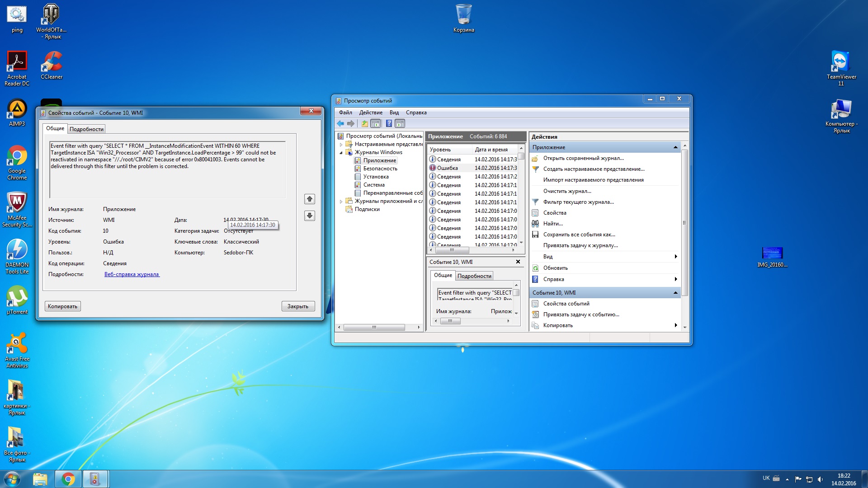Image resolution: width=868 pixels, height=488 pixels.
Task: Click the filter icon beside Фильтр текущего журнала
Action: [535, 202]
